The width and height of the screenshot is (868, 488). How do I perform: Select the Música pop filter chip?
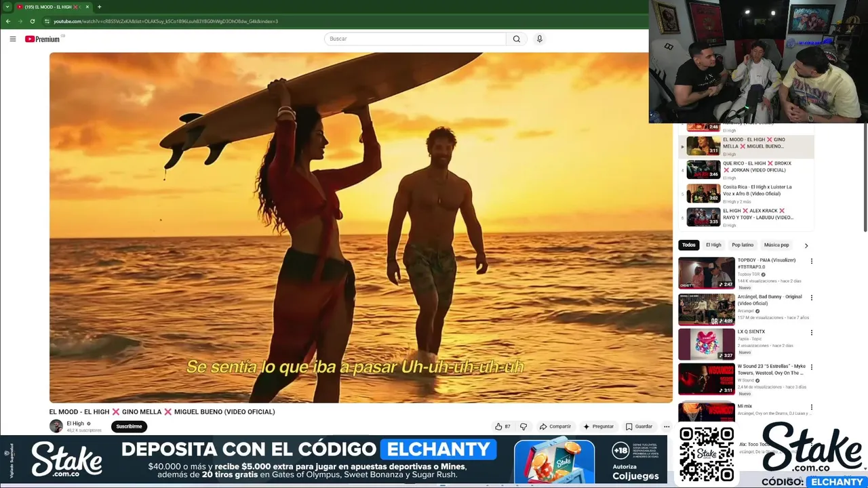776,245
